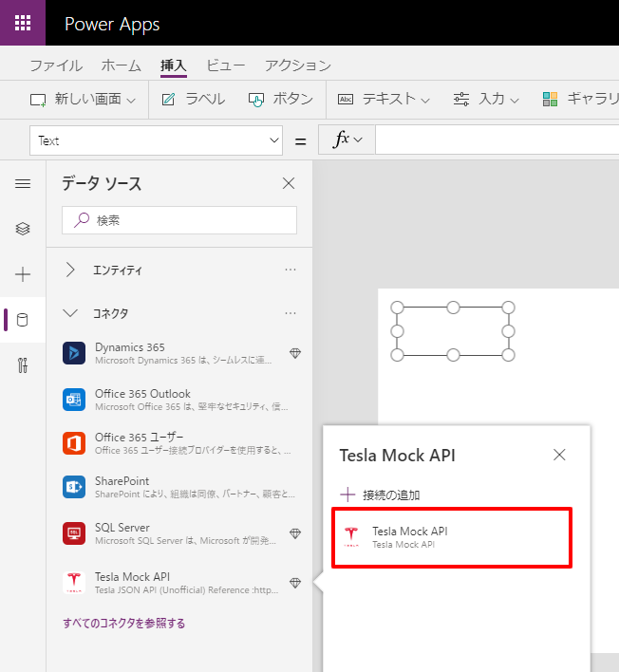Close the データ ソース panel
The height and width of the screenshot is (672, 619).
click(289, 183)
